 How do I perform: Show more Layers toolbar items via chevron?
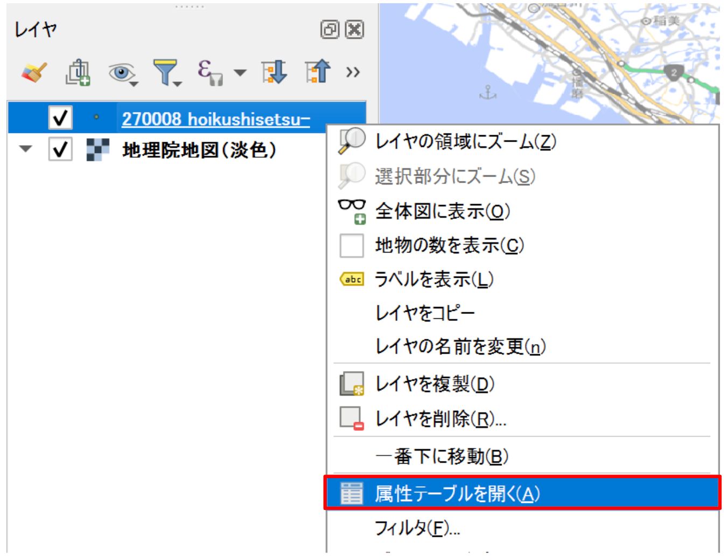point(353,72)
